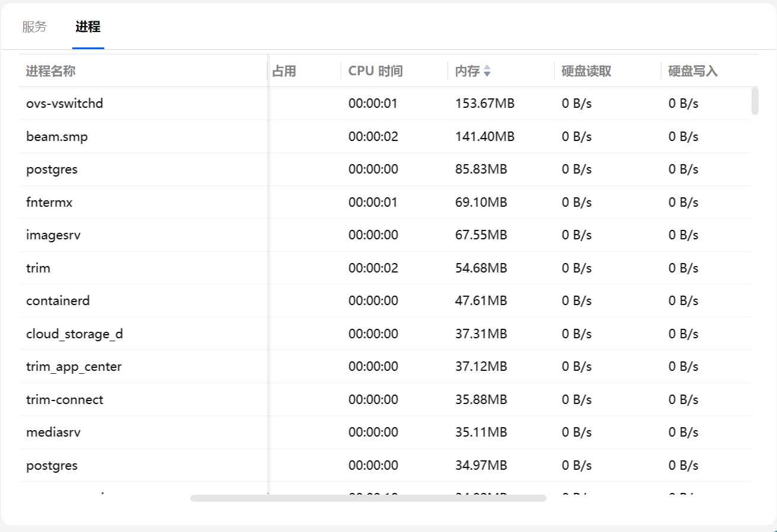Viewport: 777px width, 532px height.
Task: Select the beam.smp process row
Action: click(x=57, y=137)
